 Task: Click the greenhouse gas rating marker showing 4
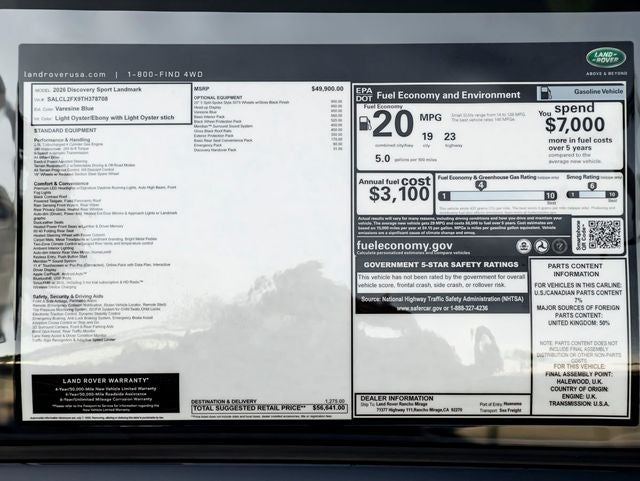click(x=481, y=185)
